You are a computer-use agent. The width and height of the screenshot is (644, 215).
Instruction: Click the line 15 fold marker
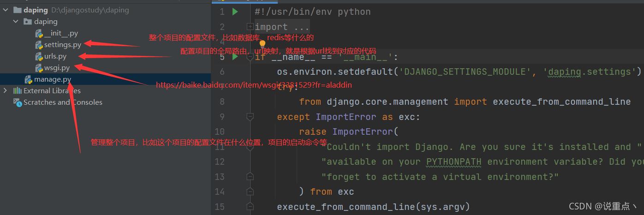250,207
